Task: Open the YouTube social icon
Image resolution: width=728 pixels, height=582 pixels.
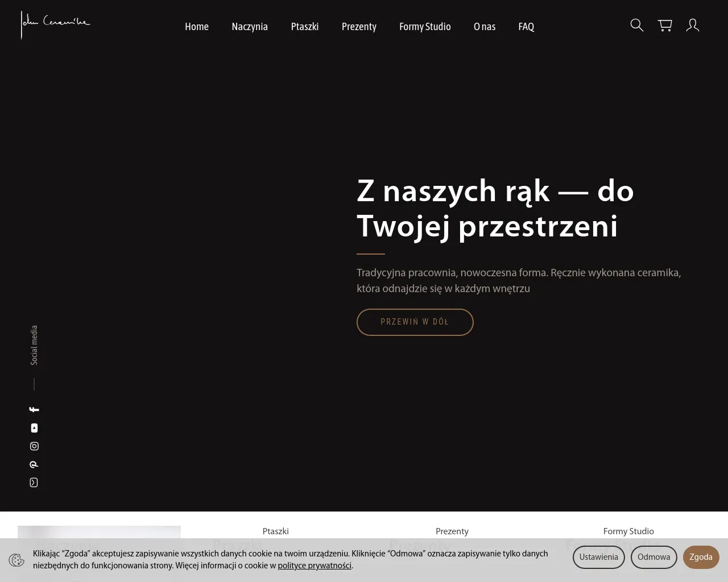Action: point(34,428)
